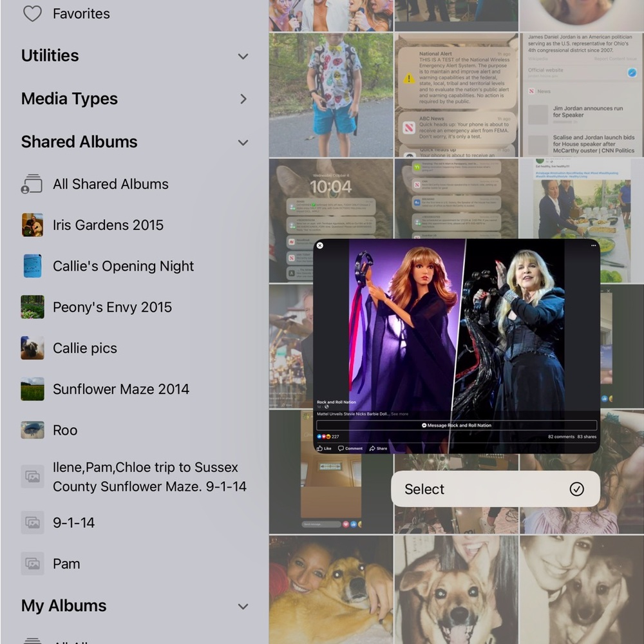Open the All Shared Albums stack icon
644x644 pixels.
coord(32,184)
